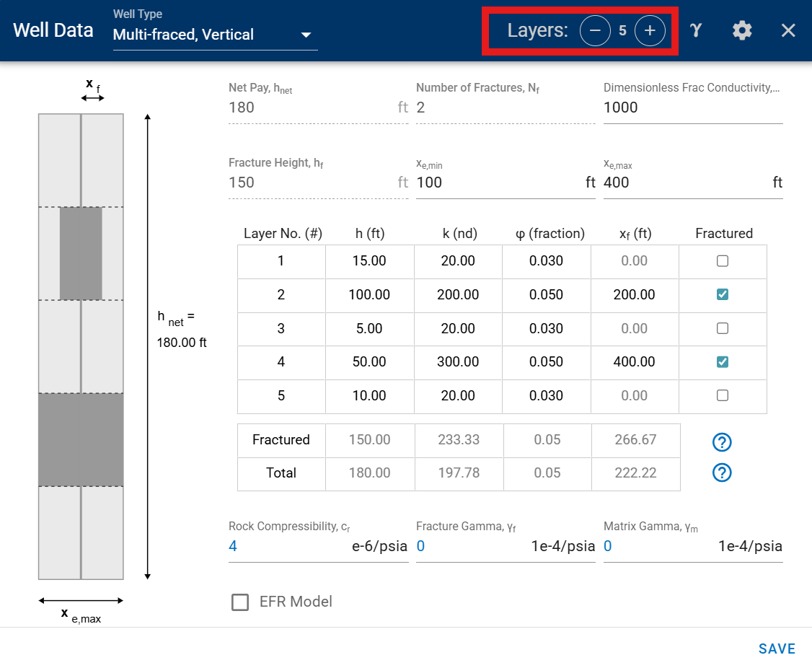
Task: Enable Fractured checkbox for layer 1
Action: pos(723,261)
